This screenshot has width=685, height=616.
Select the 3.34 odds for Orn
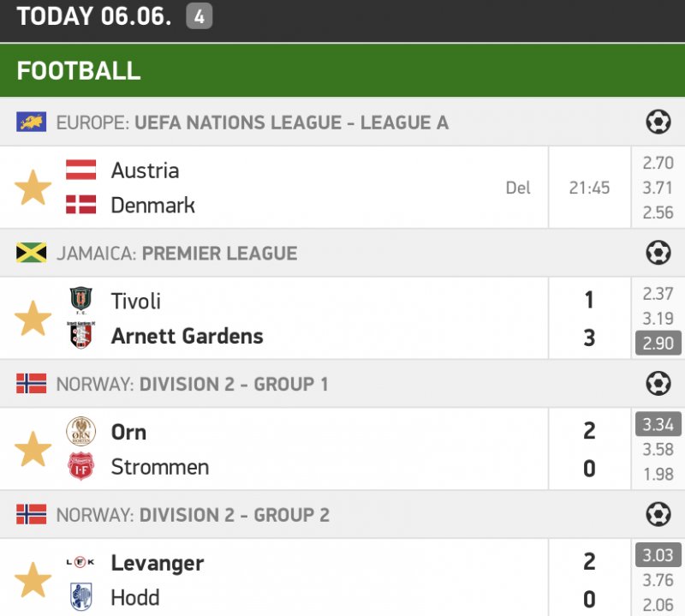(658, 423)
